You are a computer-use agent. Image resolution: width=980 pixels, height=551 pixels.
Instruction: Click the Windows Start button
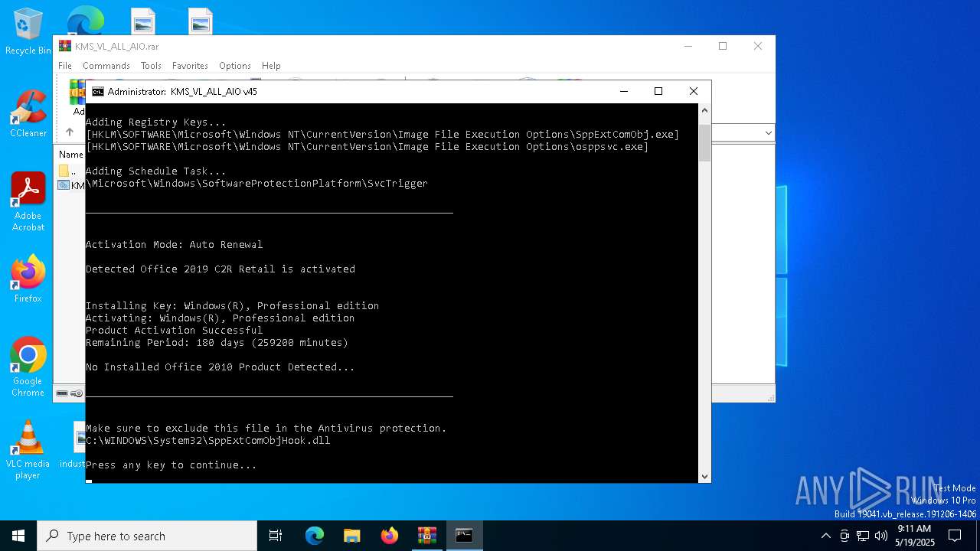tap(18, 536)
